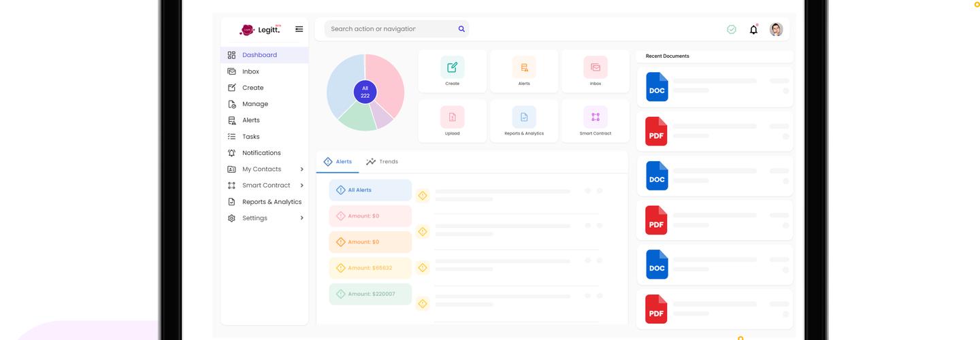Expand My Contacts submenu arrow
The image size is (980, 340).
301,169
